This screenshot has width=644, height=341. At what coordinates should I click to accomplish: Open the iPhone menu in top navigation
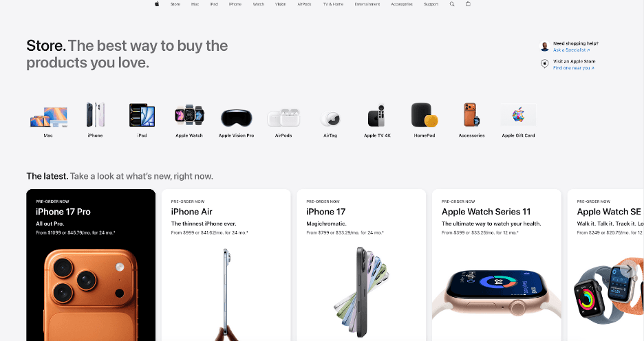pos(235,4)
